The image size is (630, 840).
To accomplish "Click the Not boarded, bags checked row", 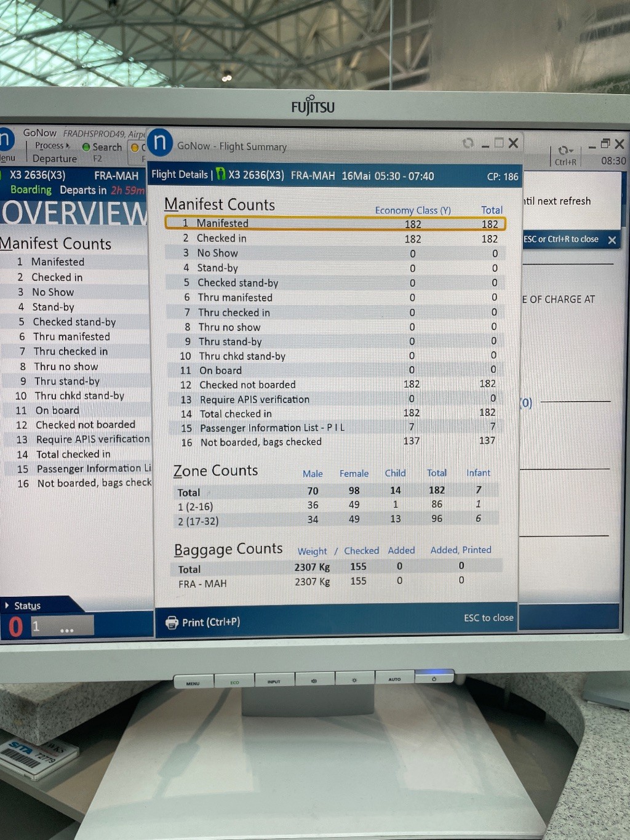I will (x=261, y=442).
